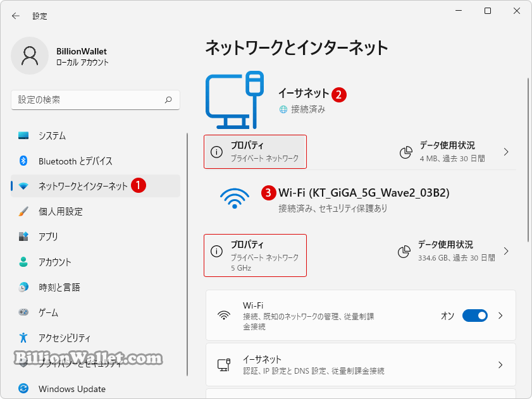532x399 pixels.
Task: Click the pie chart icon for 4 MB usage
Action: (405, 152)
